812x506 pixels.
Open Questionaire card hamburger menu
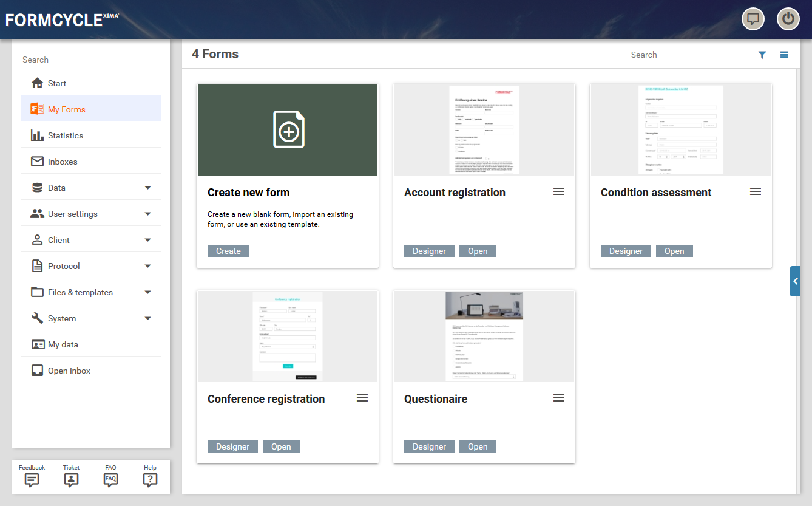pyautogui.click(x=559, y=398)
